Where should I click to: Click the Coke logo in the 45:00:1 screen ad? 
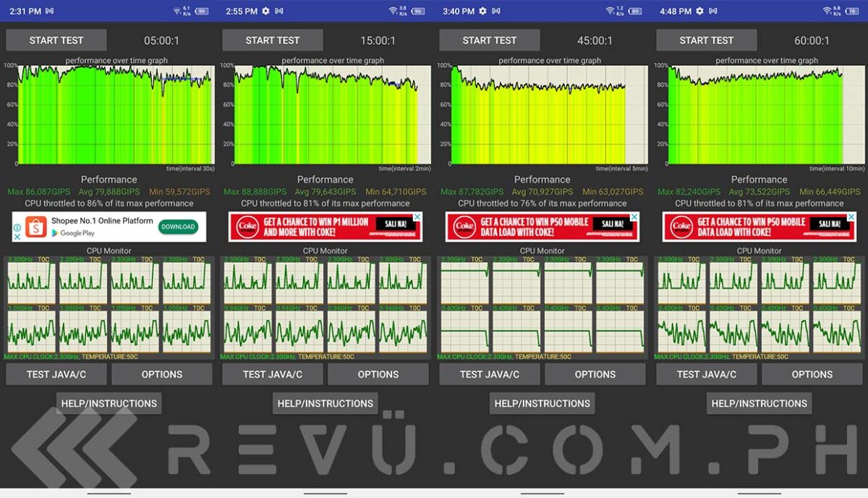point(464,227)
